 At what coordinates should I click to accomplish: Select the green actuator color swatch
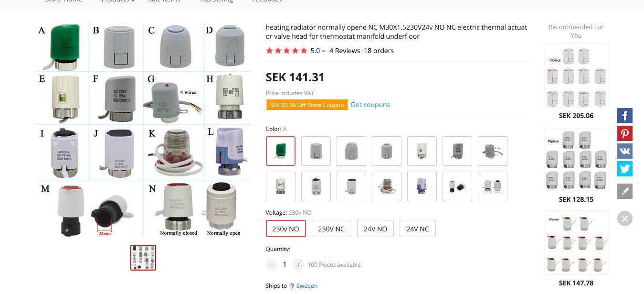click(281, 151)
